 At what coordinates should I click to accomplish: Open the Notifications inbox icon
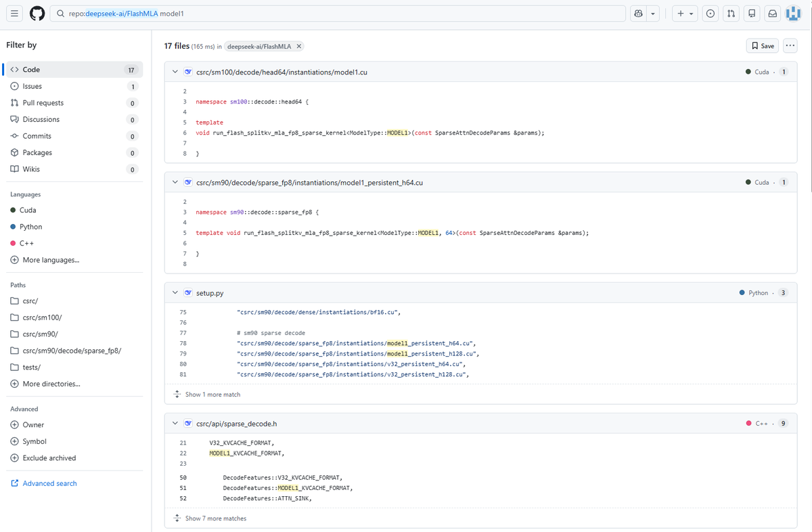(772, 14)
